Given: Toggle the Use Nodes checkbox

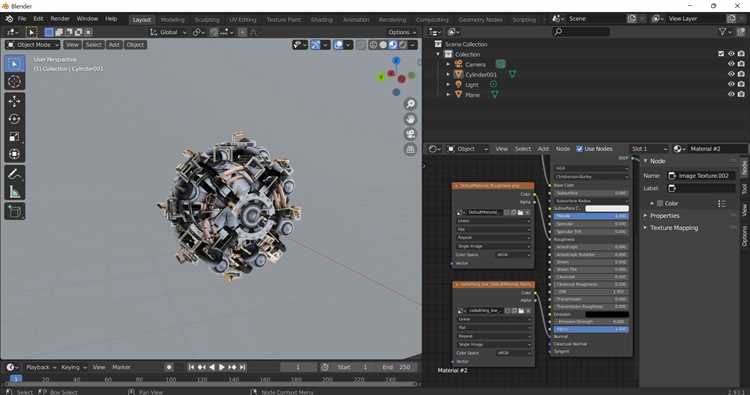Looking at the screenshot, I should click(x=580, y=149).
